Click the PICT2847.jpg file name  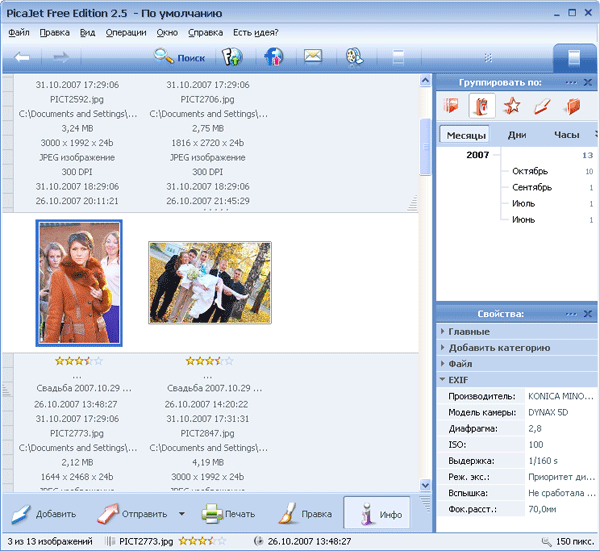point(207,433)
